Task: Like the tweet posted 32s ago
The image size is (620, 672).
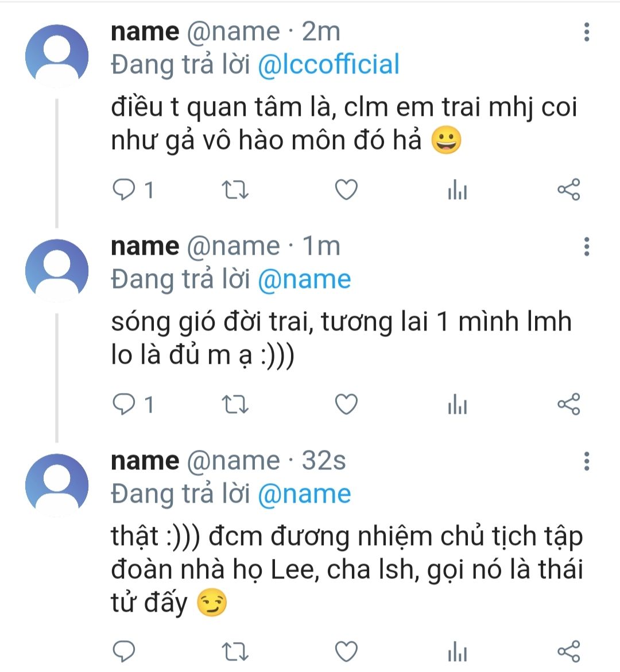Action: 346,652
